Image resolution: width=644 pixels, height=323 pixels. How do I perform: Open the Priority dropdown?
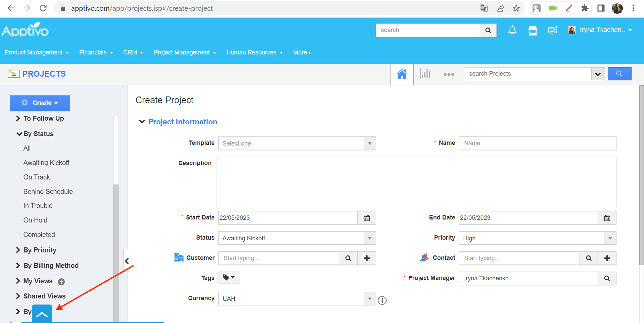[538, 238]
